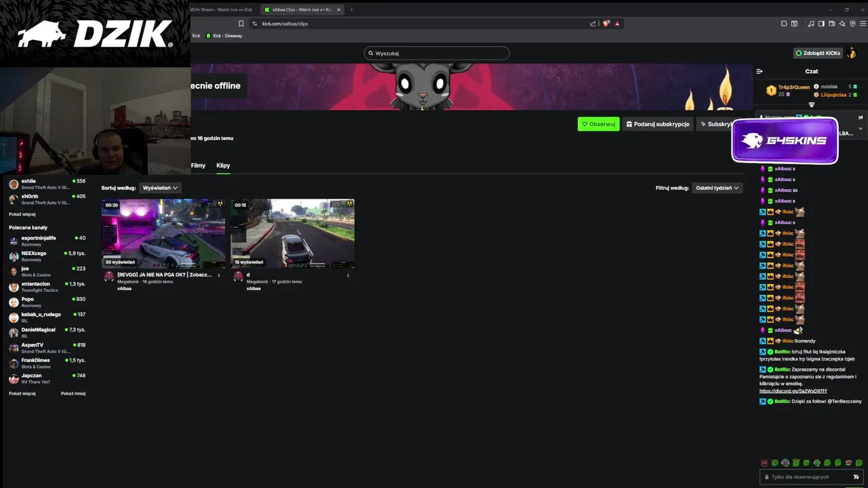Open the REVGG JA NIE NA PGA clip thumbnail
This screenshot has height=488, width=868.
pos(163,233)
